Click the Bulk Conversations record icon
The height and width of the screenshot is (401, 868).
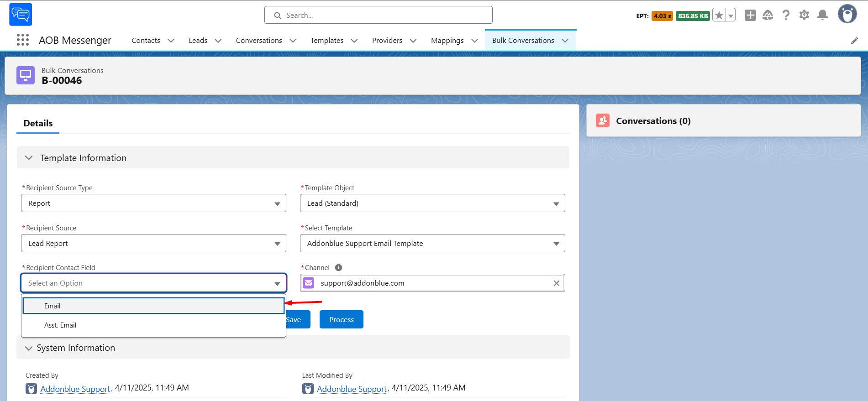26,75
